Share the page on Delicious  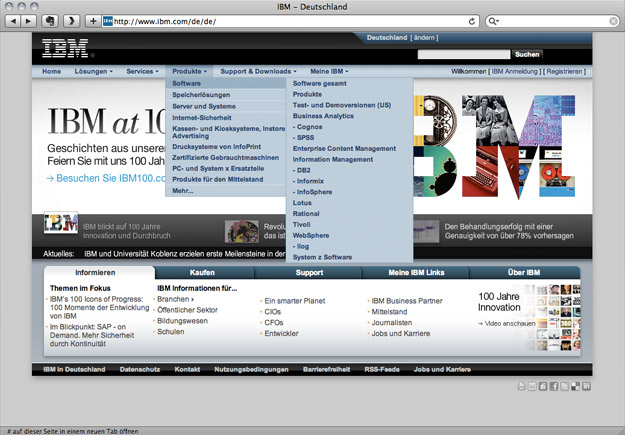coord(575,386)
